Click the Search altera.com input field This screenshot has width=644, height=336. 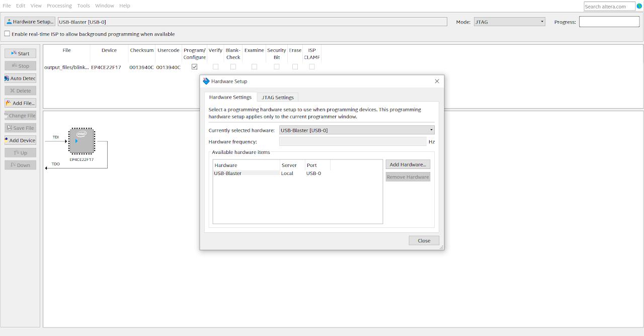[x=609, y=7]
